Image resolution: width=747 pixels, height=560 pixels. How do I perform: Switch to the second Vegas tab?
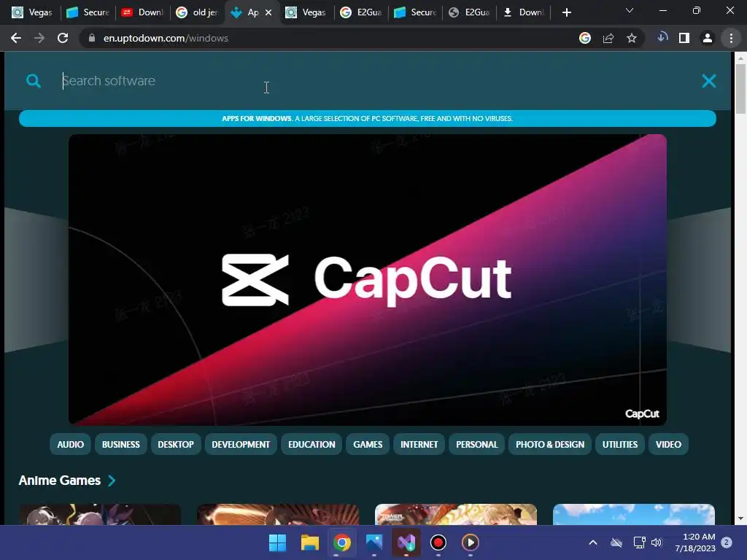pos(306,12)
